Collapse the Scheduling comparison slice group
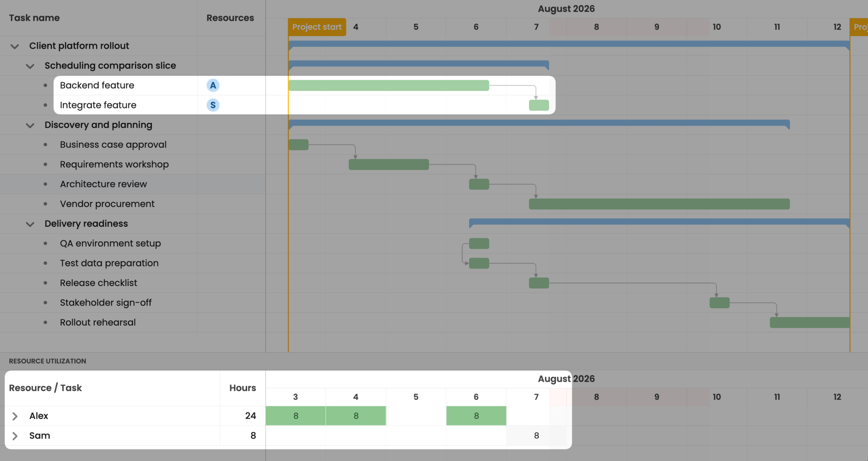The height and width of the screenshot is (461, 868). tap(30, 66)
